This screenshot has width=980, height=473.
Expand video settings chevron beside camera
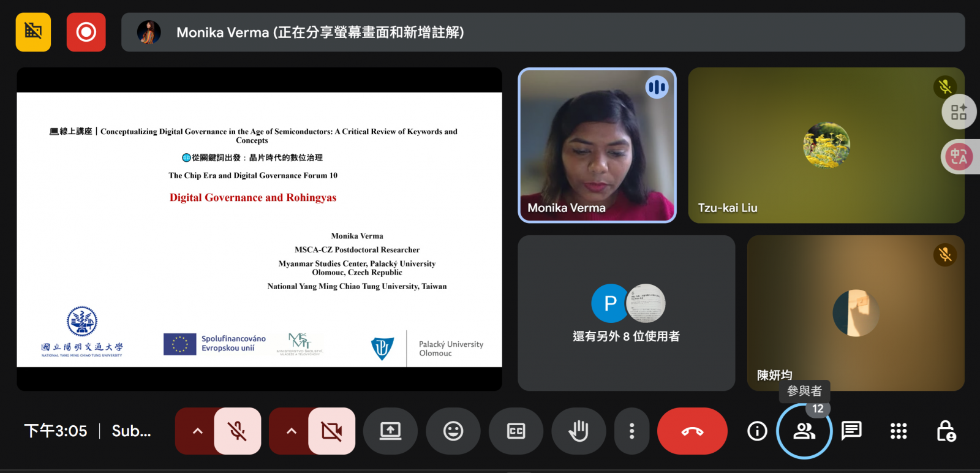pos(292,431)
